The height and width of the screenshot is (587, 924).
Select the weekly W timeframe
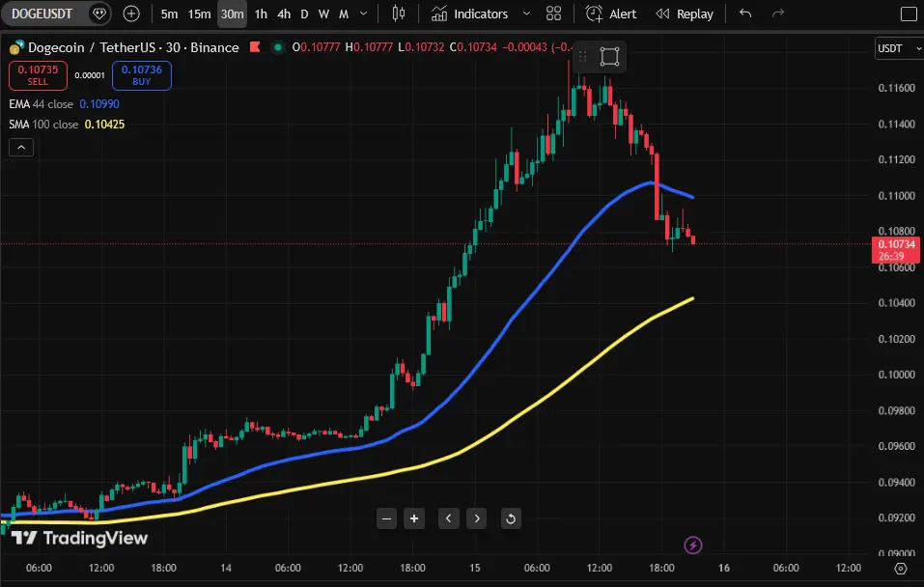[323, 14]
